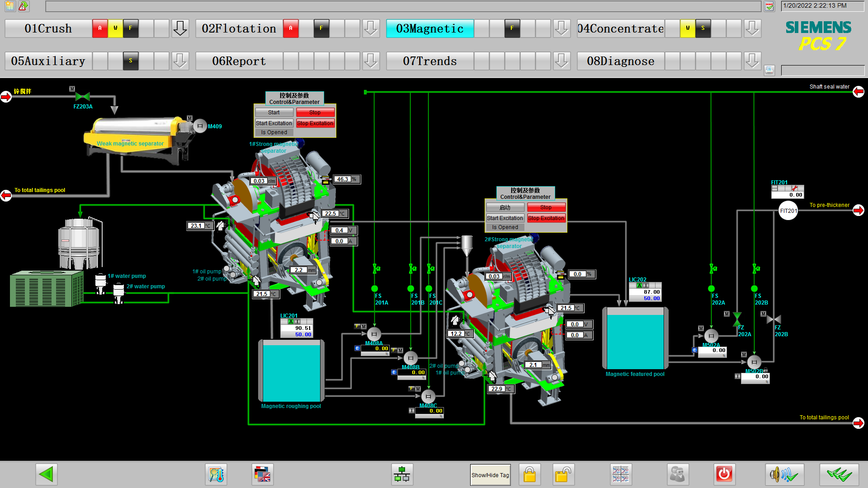Click the red power exit icon

click(724, 474)
